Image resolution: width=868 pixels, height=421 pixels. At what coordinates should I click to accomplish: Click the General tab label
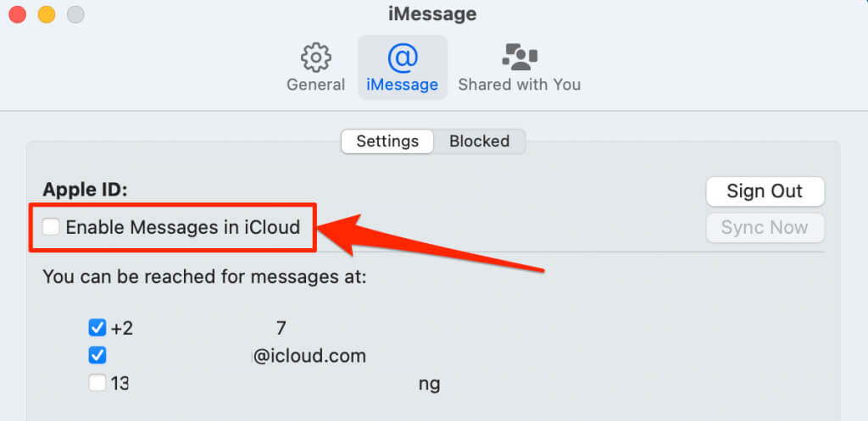click(x=315, y=85)
